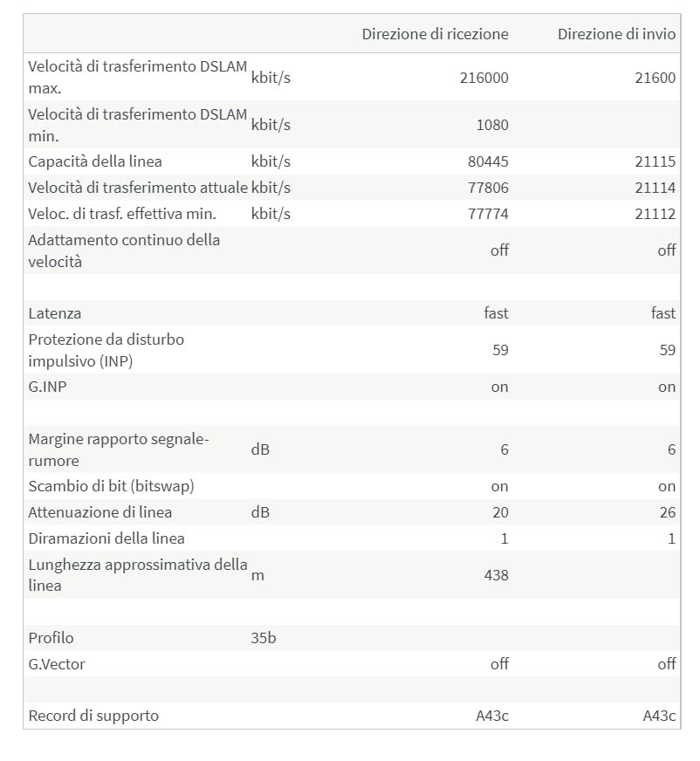The height and width of the screenshot is (761, 700).
Task: Click the Diramazioni della linea label
Action: pyautogui.click(x=106, y=538)
